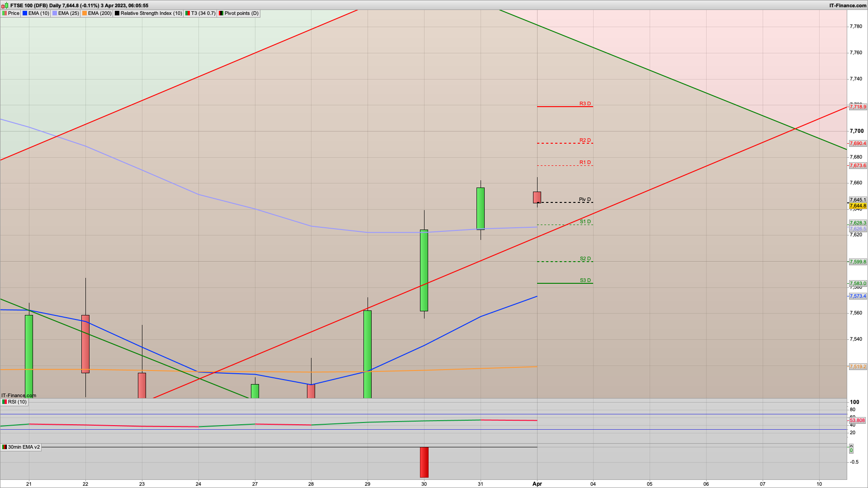
Task: Click the red histogram bar on day 30
Action: pyautogui.click(x=424, y=462)
